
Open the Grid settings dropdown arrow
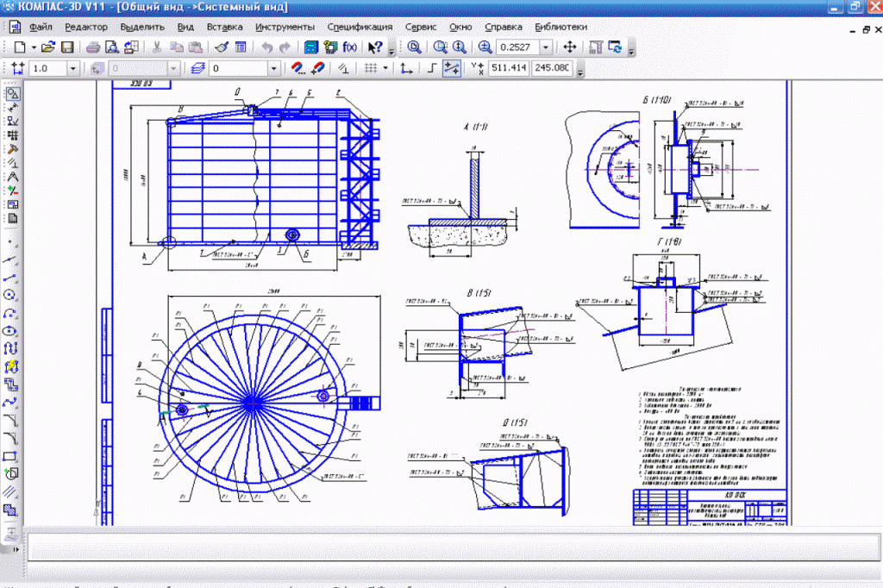385,68
